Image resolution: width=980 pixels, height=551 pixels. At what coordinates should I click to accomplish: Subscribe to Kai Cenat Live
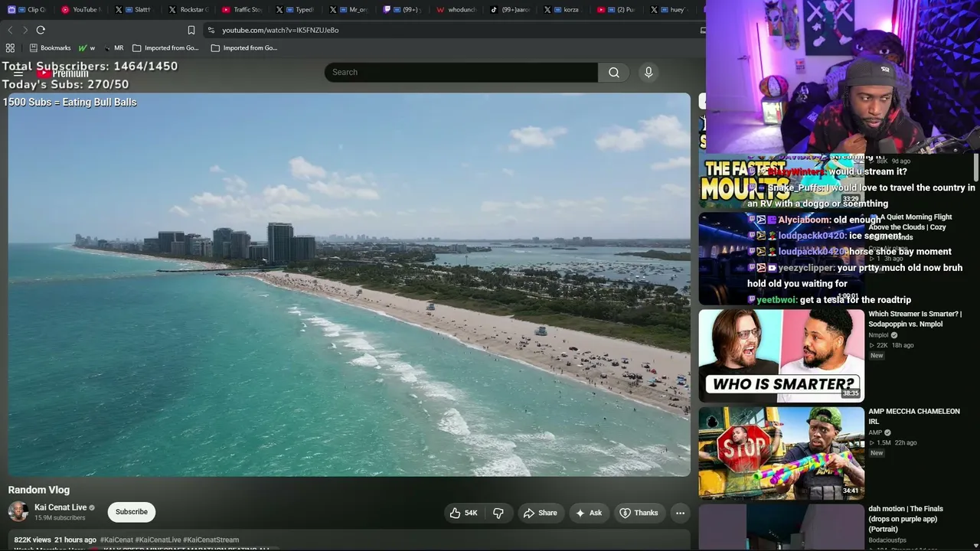pos(132,512)
